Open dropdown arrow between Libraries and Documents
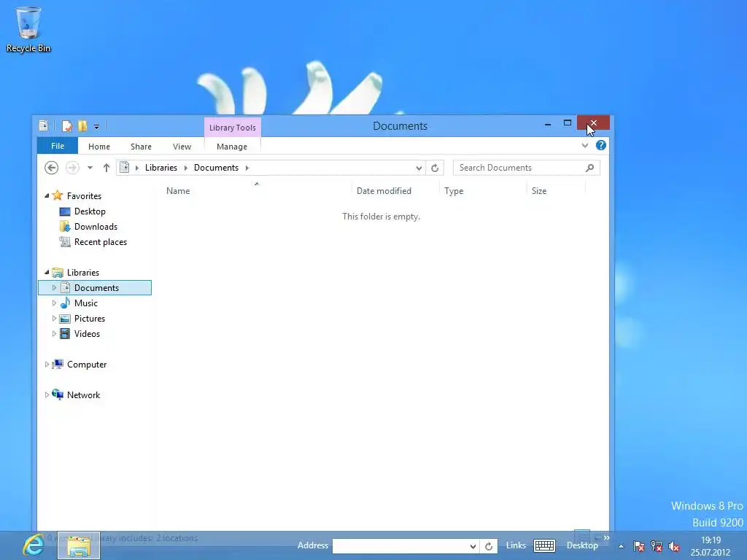 186,168
